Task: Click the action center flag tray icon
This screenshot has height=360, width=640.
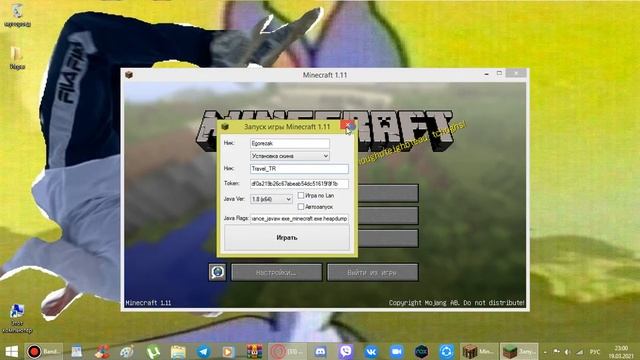Action: 556,352
